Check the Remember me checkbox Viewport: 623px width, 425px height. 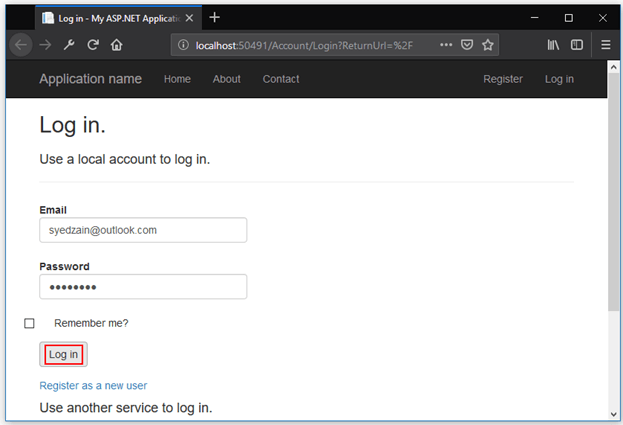(29, 323)
